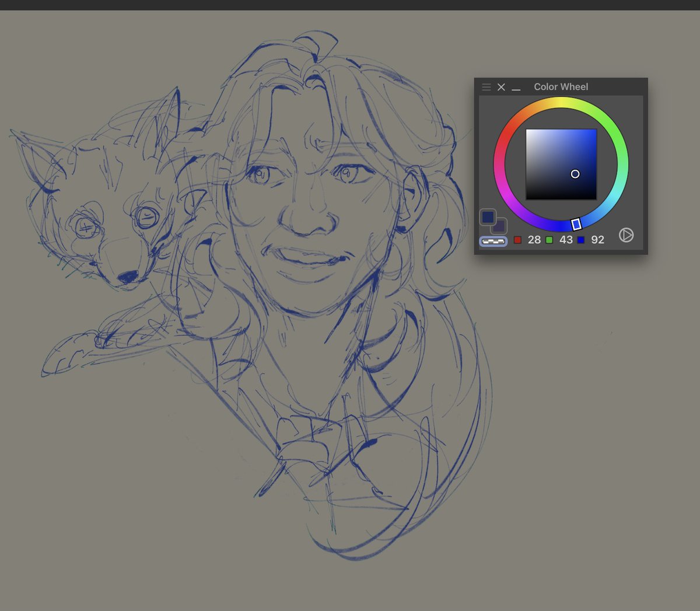Click the hue ring handle on the color wheel
The width and height of the screenshot is (700, 611).
[576, 225]
